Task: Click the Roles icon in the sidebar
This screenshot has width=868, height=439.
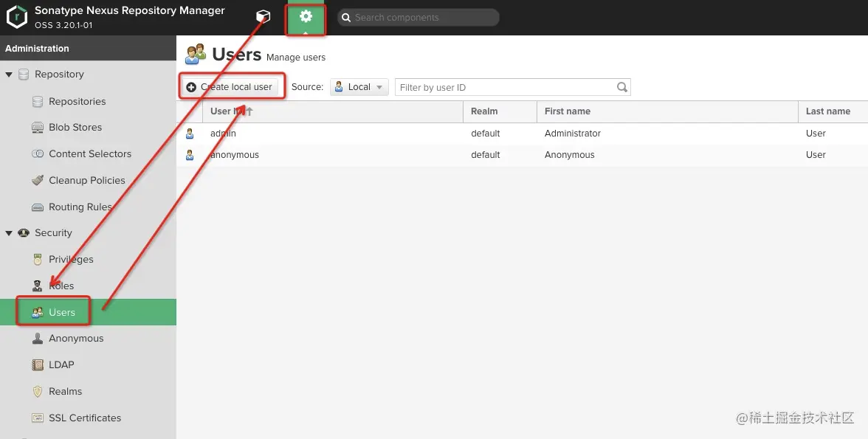Action: click(38, 286)
